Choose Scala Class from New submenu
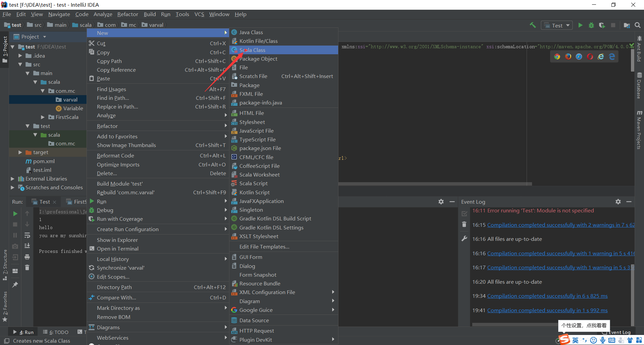The width and height of the screenshot is (644, 345). point(283,50)
